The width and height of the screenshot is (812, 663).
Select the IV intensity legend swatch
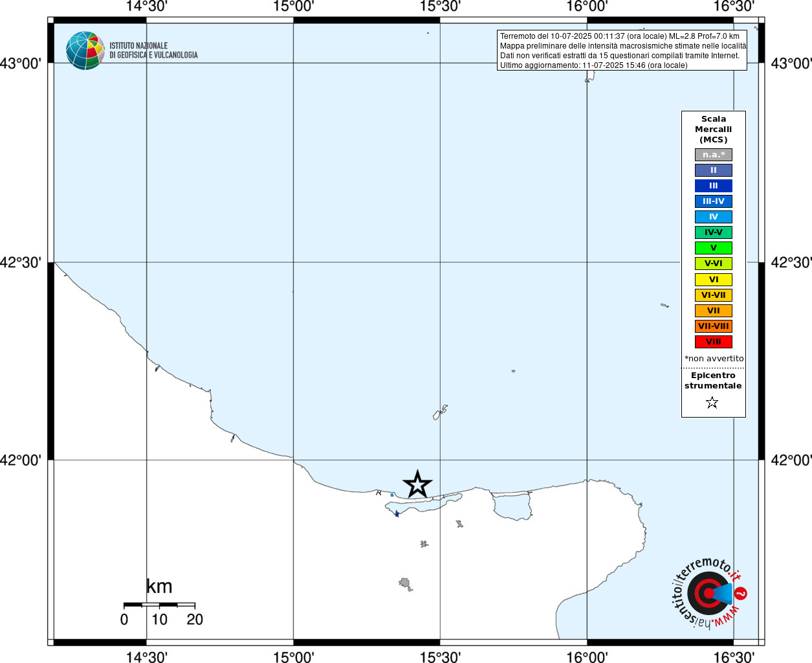tap(714, 217)
